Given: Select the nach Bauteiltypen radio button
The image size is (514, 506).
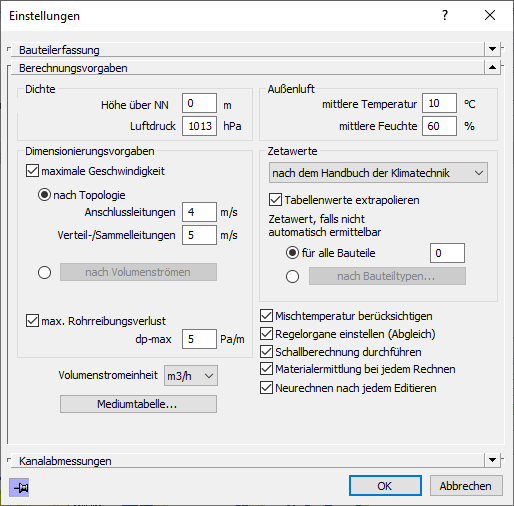Looking at the screenshot, I should (292, 276).
